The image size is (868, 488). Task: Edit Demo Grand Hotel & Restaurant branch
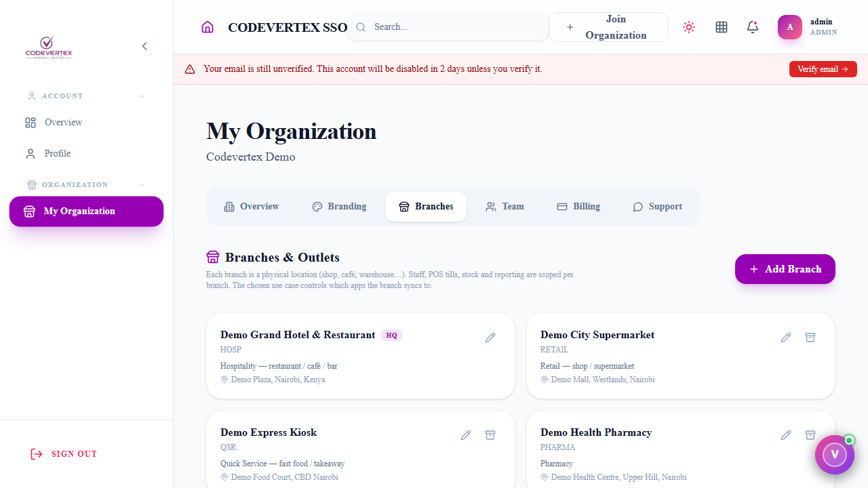pos(490,338)
